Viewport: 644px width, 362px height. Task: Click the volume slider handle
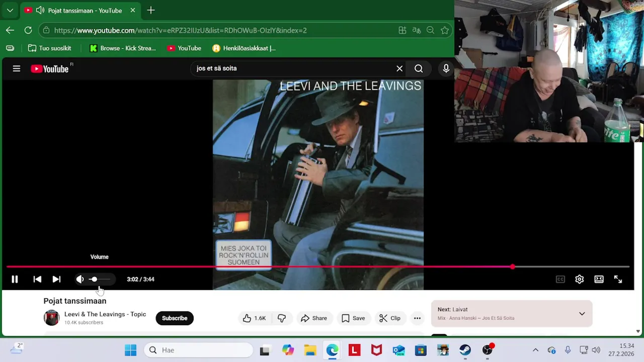click(x=94, y=279)
